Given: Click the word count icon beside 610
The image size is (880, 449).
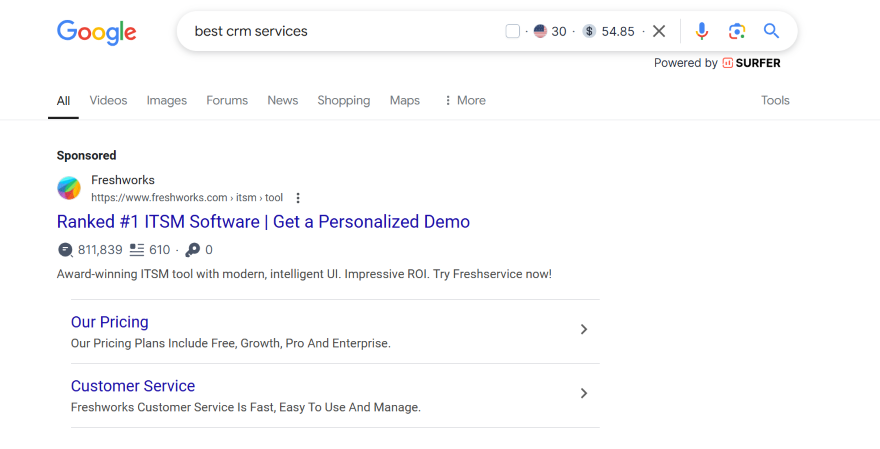Looking at the screenshot, I should (x=136, y=250).
